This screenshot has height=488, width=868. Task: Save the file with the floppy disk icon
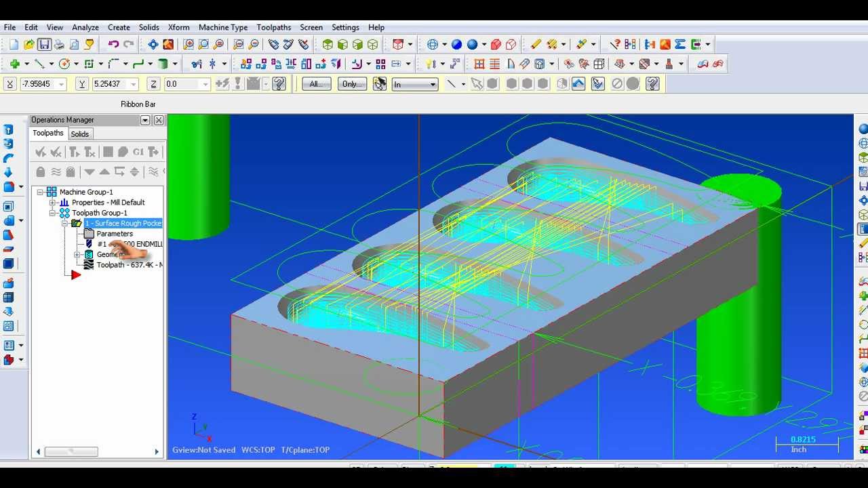[44, 45]
